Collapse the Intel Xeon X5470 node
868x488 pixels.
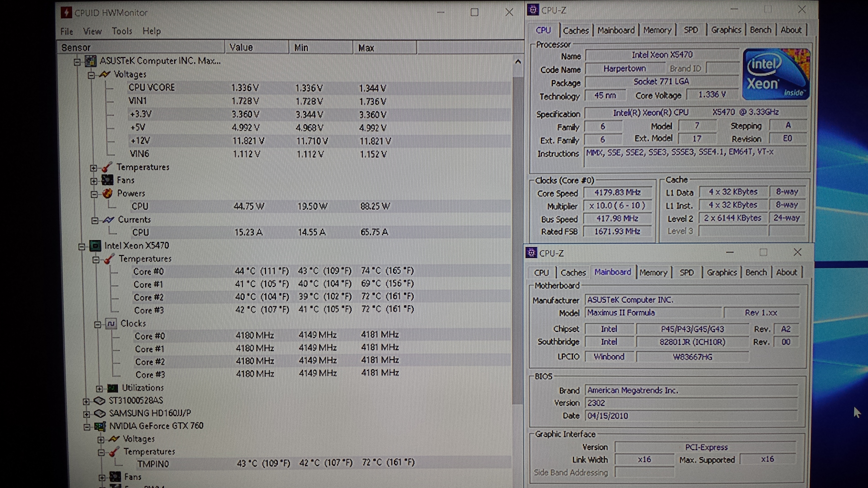pyautogui.click(x=81, y=247)
